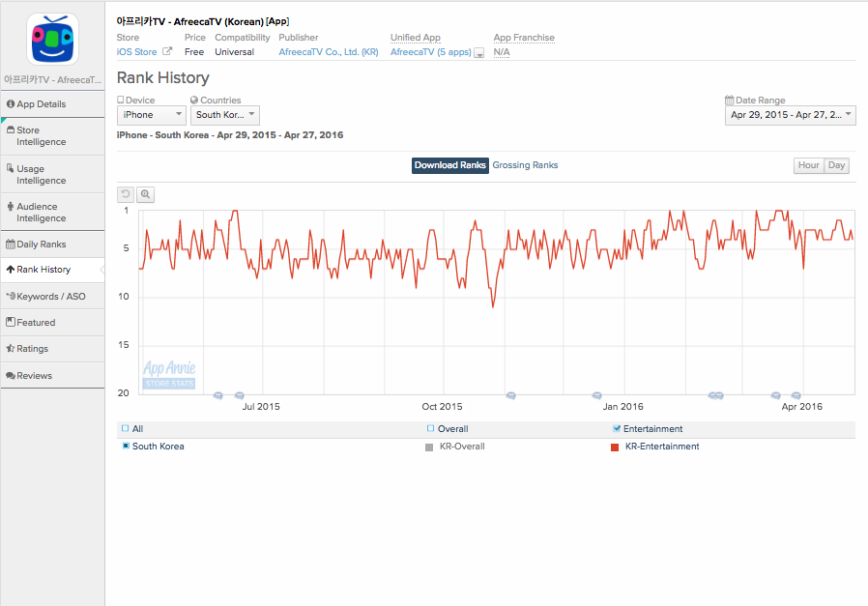Click up arrow icon beside Rank History
The height and width of the screenshot is (606, 868).
point(11,270)
